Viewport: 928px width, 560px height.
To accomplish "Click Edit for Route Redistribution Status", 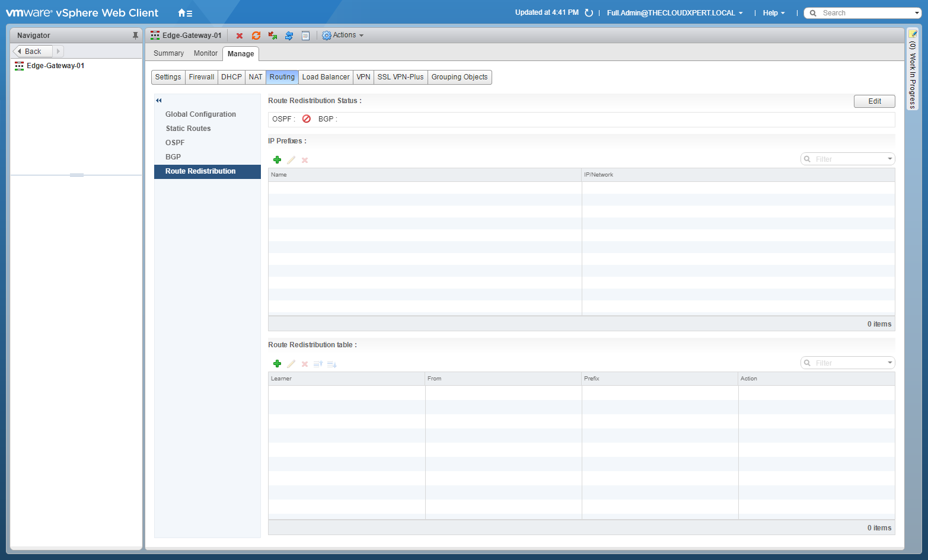I will point(874,101).
